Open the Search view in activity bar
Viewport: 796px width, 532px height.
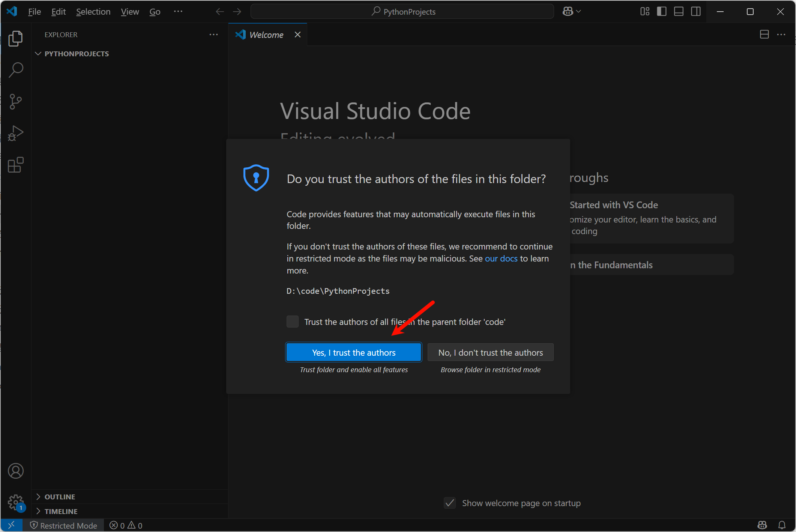tap(15, 70)
